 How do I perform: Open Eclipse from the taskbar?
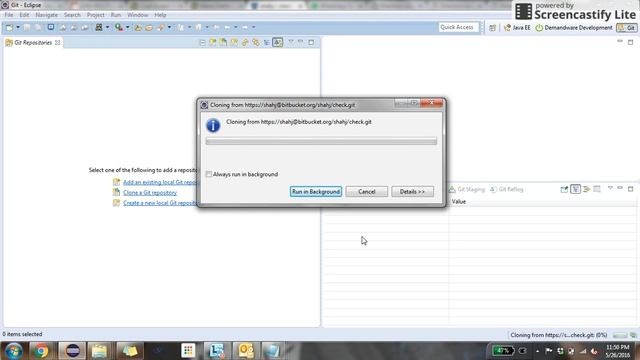(x=73, y=351)
